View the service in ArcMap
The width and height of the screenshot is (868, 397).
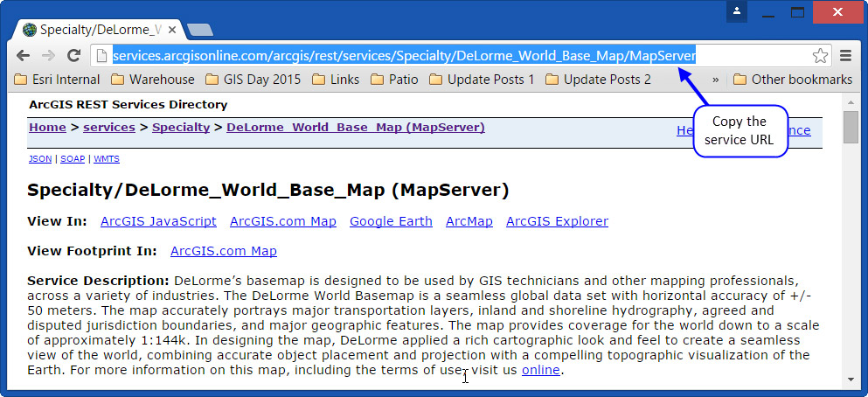(469, 221)
